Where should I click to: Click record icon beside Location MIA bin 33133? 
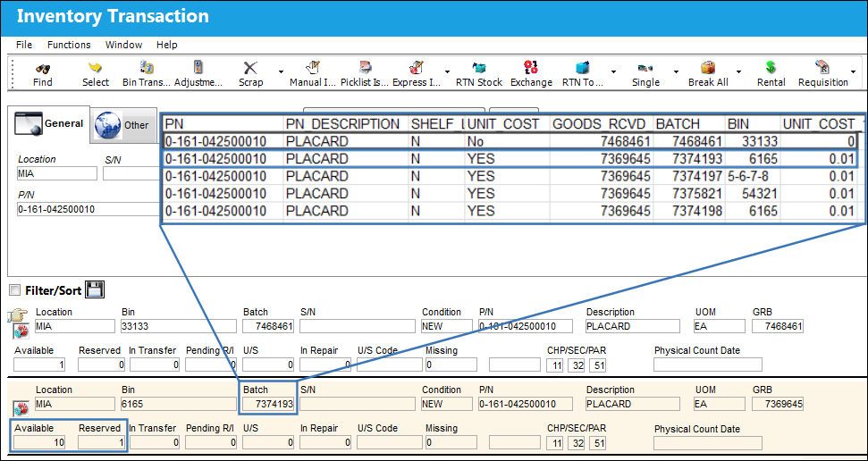21,332
